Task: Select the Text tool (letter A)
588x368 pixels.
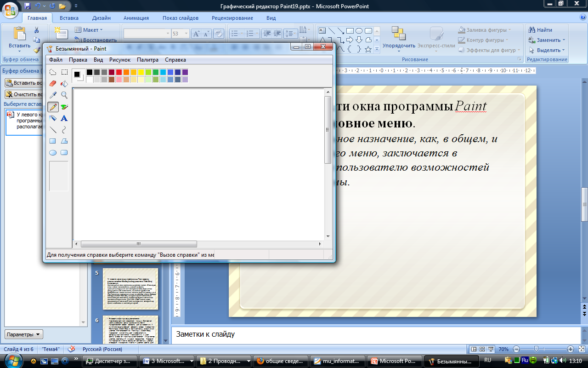Action: tap(64, 118)
